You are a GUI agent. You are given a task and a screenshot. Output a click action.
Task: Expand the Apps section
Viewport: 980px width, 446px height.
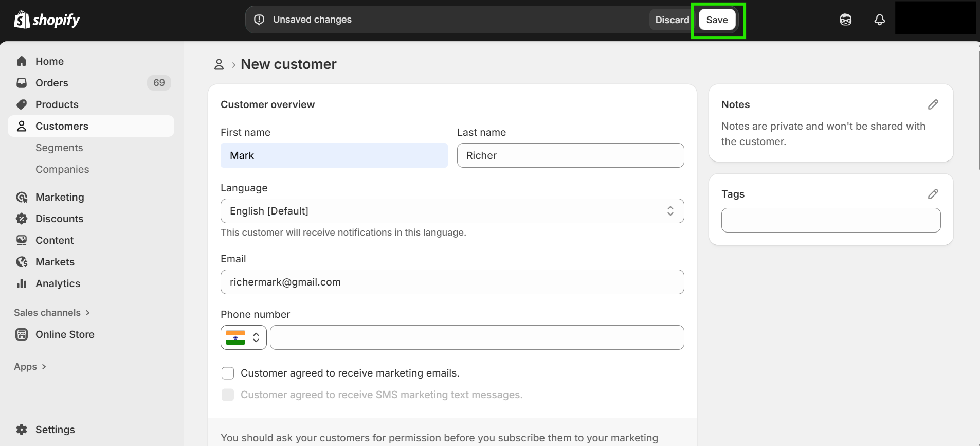click(x=30, y=367)
